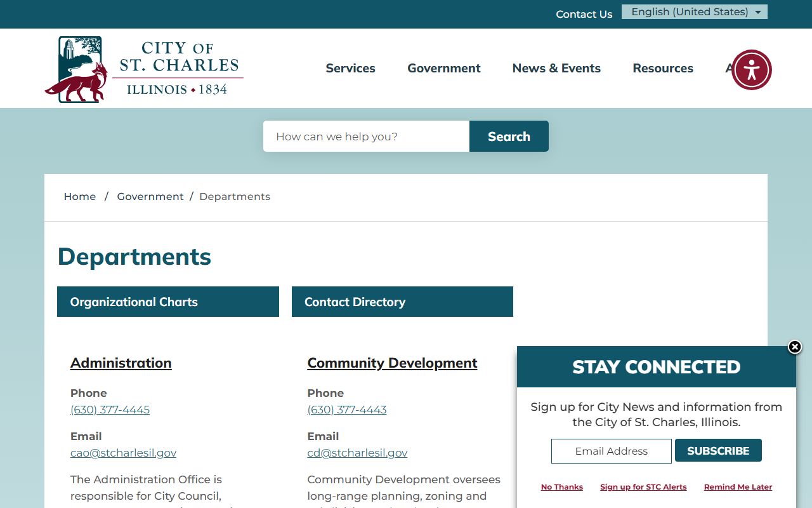Screen dimensions: 812x508
Task: Click the City of St. Charles logo
Action: point(144,69)
